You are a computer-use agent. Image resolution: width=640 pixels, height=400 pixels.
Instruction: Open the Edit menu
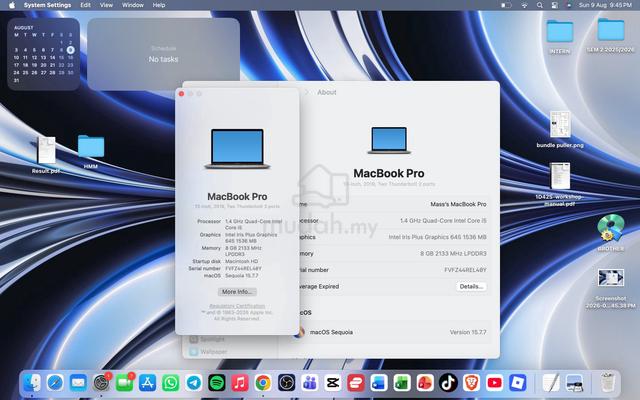(85, 5)
